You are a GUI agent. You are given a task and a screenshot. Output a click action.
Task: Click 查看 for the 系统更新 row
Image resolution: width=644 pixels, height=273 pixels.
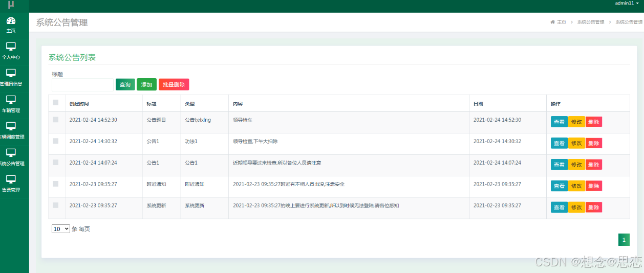point(559,207)
